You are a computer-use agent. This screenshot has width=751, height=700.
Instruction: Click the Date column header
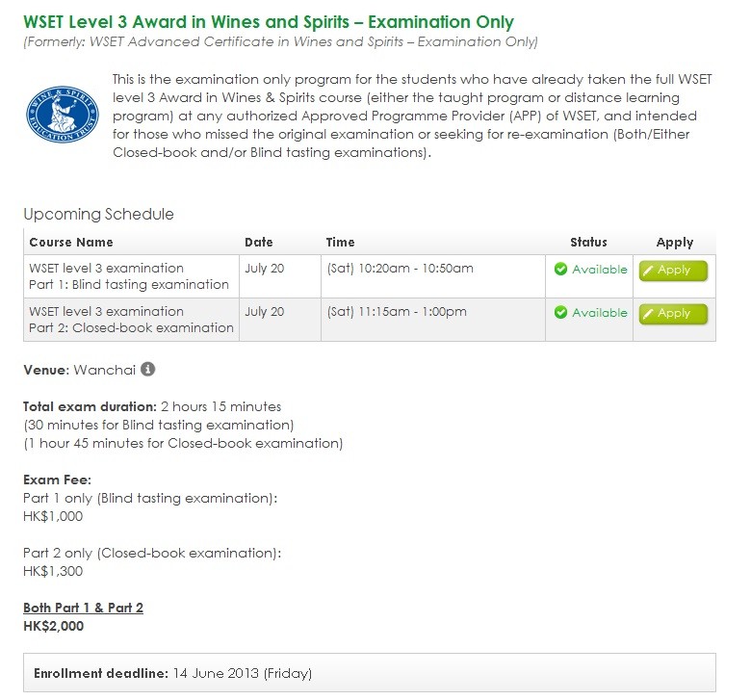(x=259, y=242)
